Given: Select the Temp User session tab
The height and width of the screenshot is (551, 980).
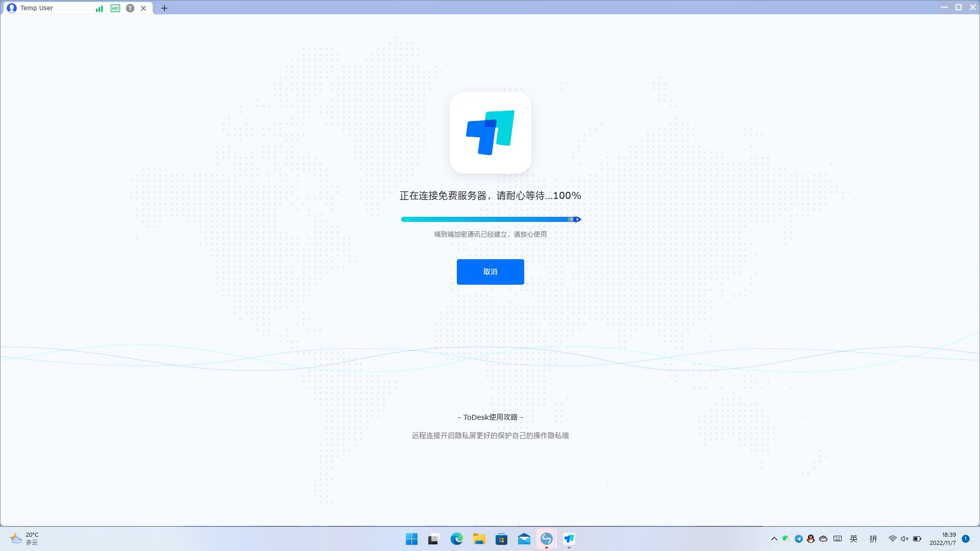Looking at the screenshot, I should tap(77, 8).
